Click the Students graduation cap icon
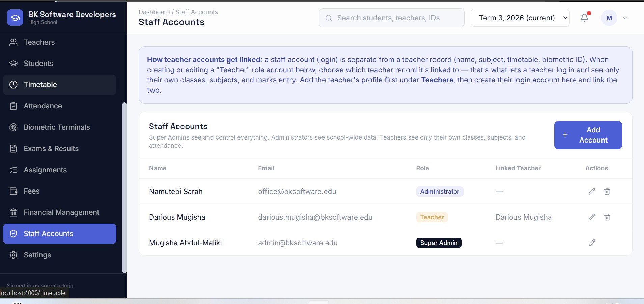 [x=13, y=64]
